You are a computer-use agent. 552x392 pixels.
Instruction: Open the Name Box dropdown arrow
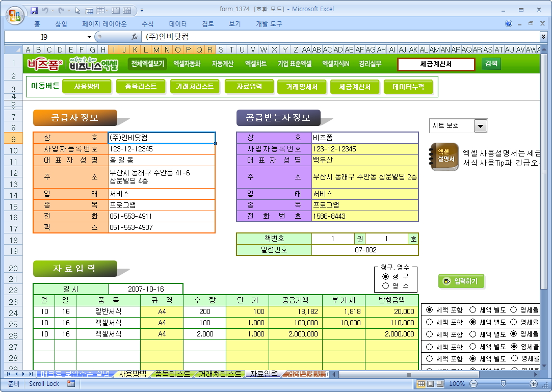click(89, 37)
